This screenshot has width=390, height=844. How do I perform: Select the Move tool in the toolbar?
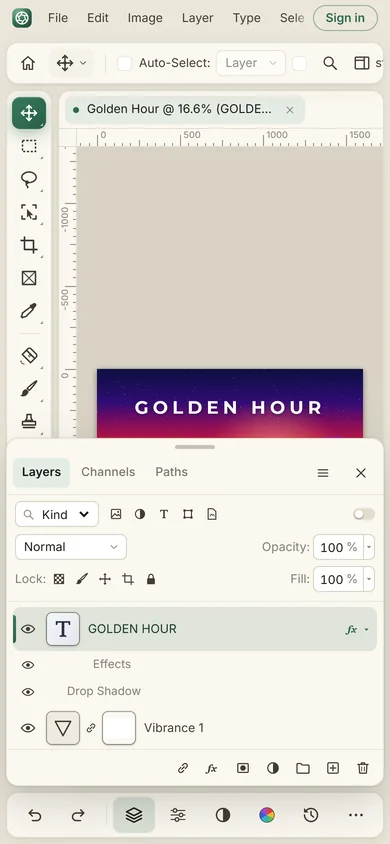pyautogui.click(x=29, y=113)
